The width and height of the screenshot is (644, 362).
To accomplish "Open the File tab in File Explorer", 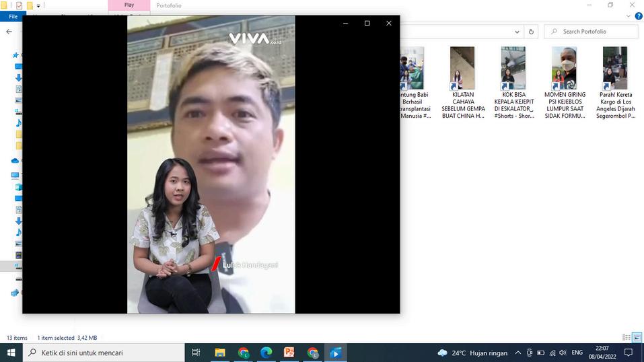I will [x=13, y=16].
